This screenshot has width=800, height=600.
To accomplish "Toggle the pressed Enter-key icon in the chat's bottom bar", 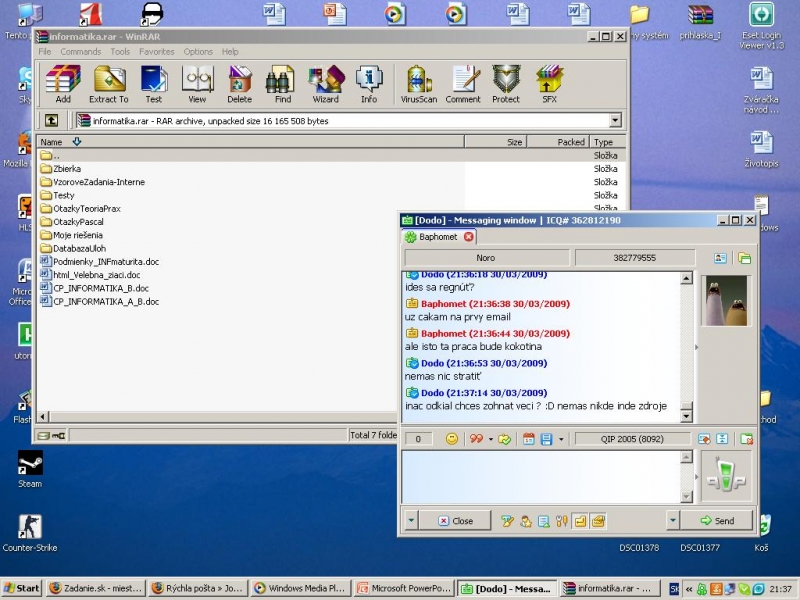I will 580,521.
